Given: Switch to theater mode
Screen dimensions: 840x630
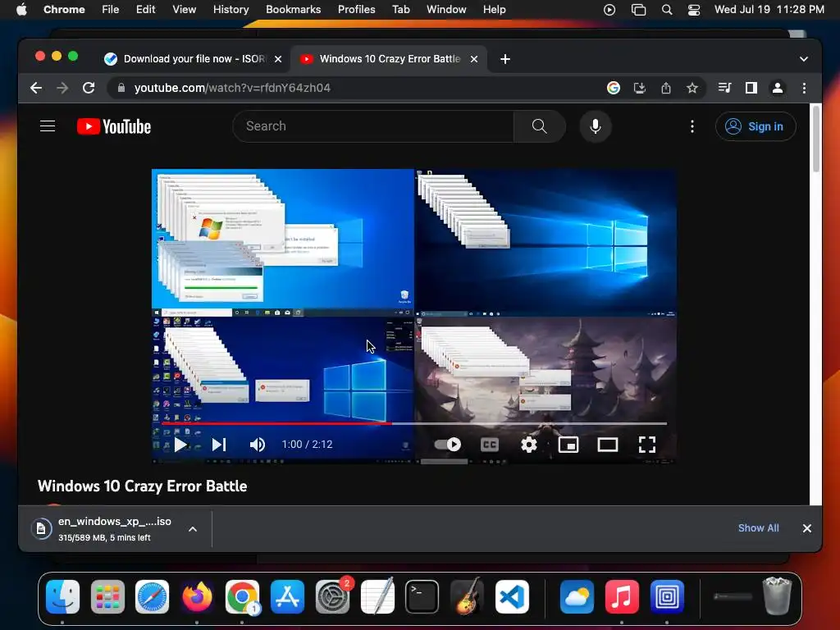Looking at the screenshot, I should click(608, 445).
